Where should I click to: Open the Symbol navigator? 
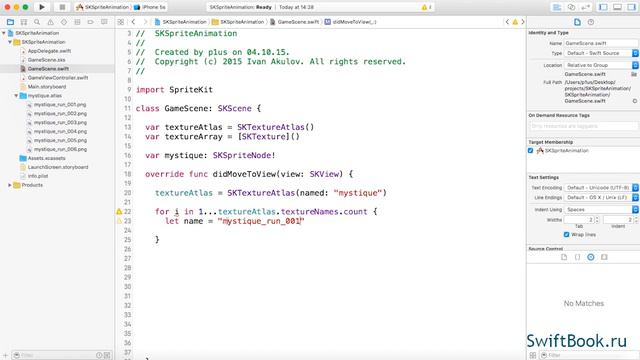pyautogui.click(x=24, y=22)
